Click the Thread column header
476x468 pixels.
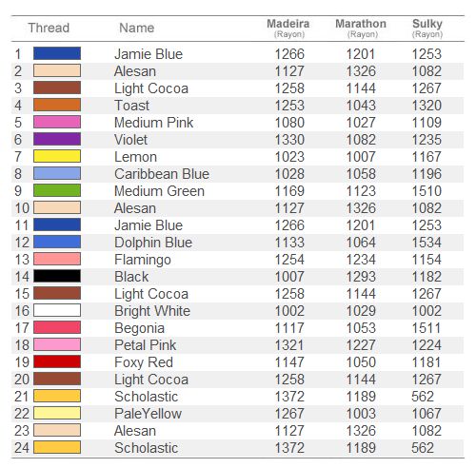49,28
